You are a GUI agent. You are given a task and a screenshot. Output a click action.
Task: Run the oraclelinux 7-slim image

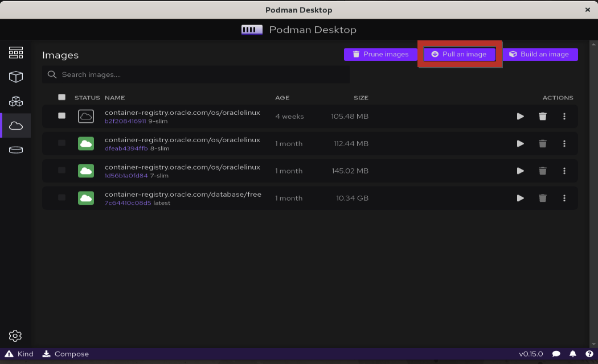[520, 171]
